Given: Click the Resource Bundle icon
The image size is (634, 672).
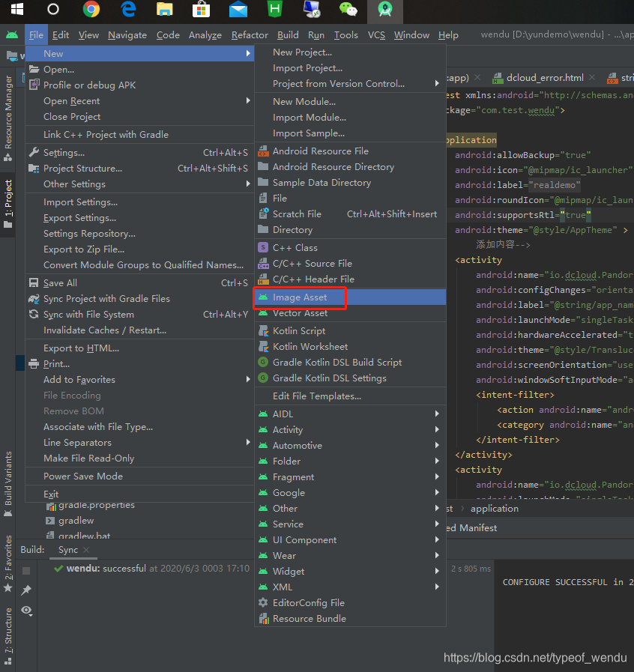Looking at the screenshot, I should point(264,618).
